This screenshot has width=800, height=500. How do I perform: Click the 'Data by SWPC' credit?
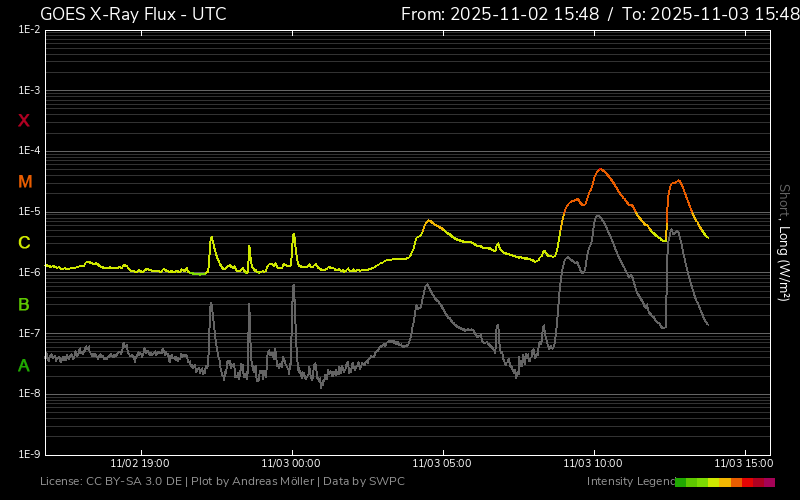tap(364, 481)
